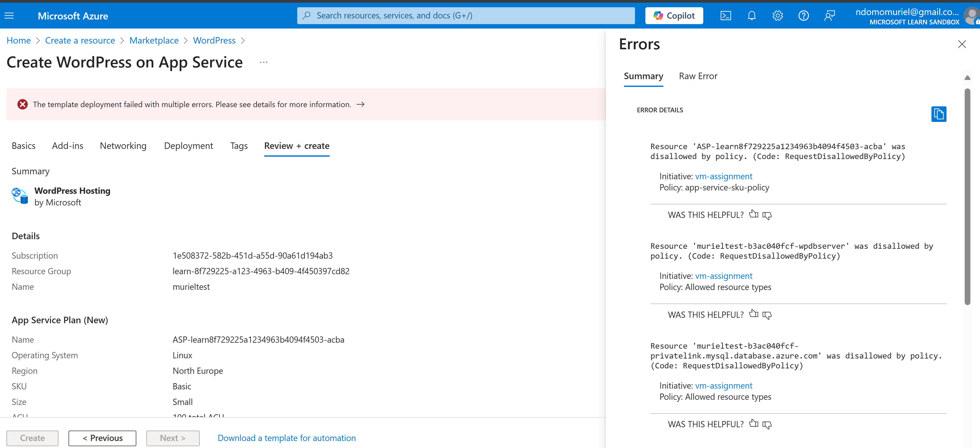Click the Microsoft Azure logo text
980x448 pixels.
coord(73,16)
